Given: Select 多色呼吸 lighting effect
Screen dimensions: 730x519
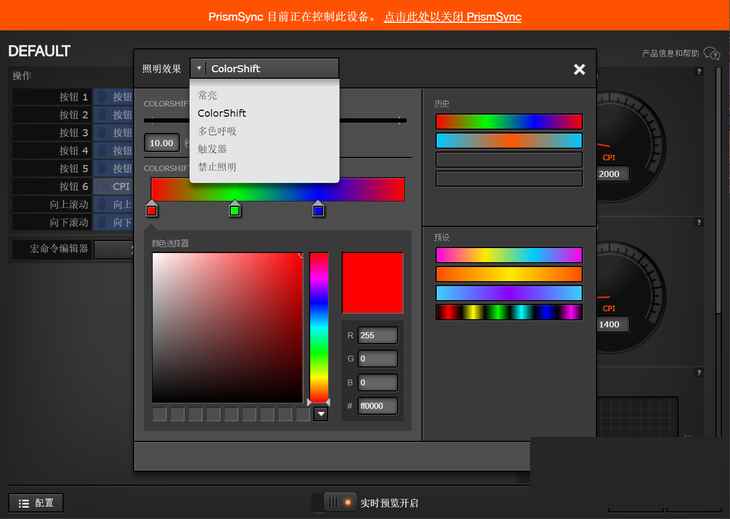Looking at the screenshot, I should 217,131.
